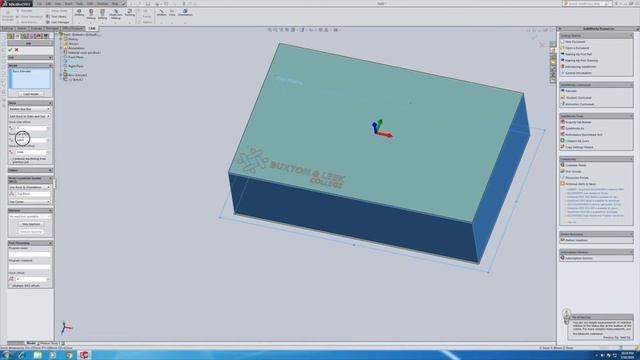Viewport: 640px width, 360px height.
Task: Click the View icon in the CAM toolbar
Action: 172,13
